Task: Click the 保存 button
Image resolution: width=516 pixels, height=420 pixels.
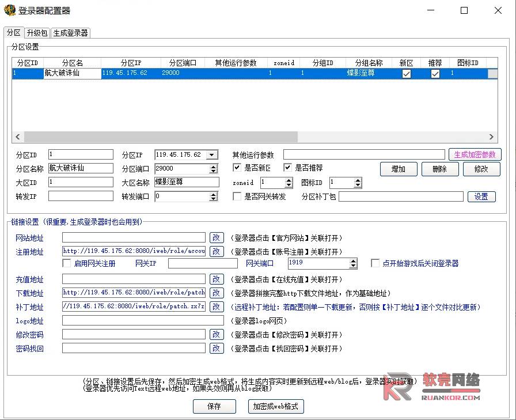Action: (x=214, y=407)
